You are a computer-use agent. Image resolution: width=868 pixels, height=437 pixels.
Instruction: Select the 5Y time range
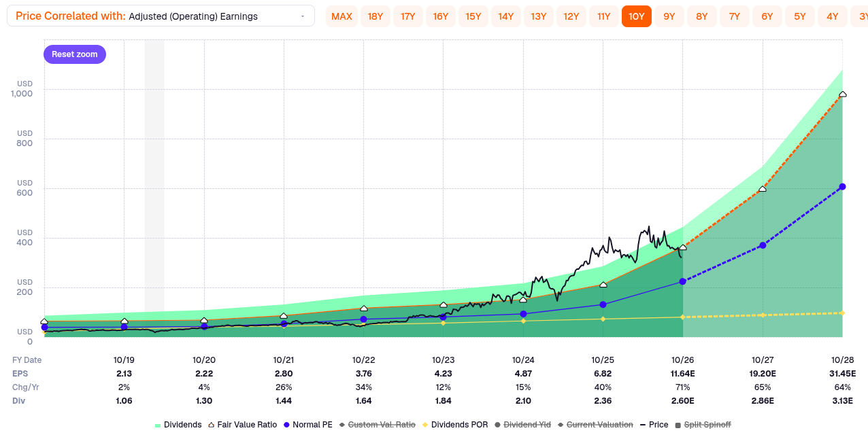click(x=800, y=16)
